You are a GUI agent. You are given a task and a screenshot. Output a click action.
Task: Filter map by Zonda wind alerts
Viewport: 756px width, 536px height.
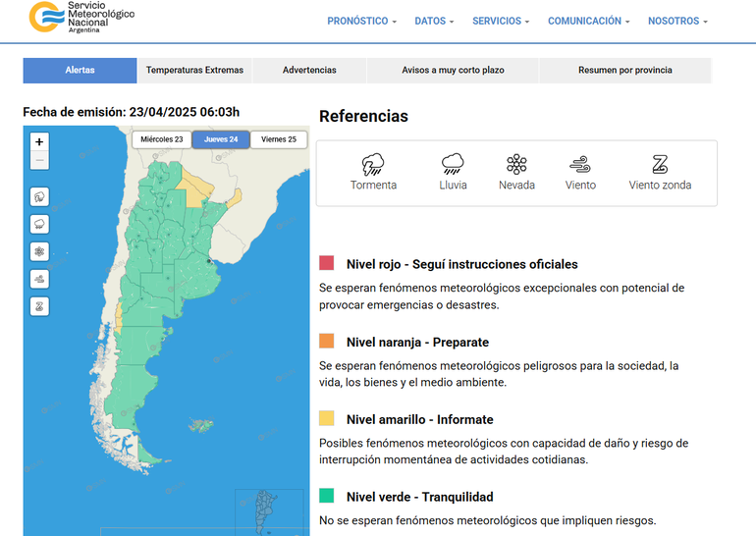(x=39, y=306)
